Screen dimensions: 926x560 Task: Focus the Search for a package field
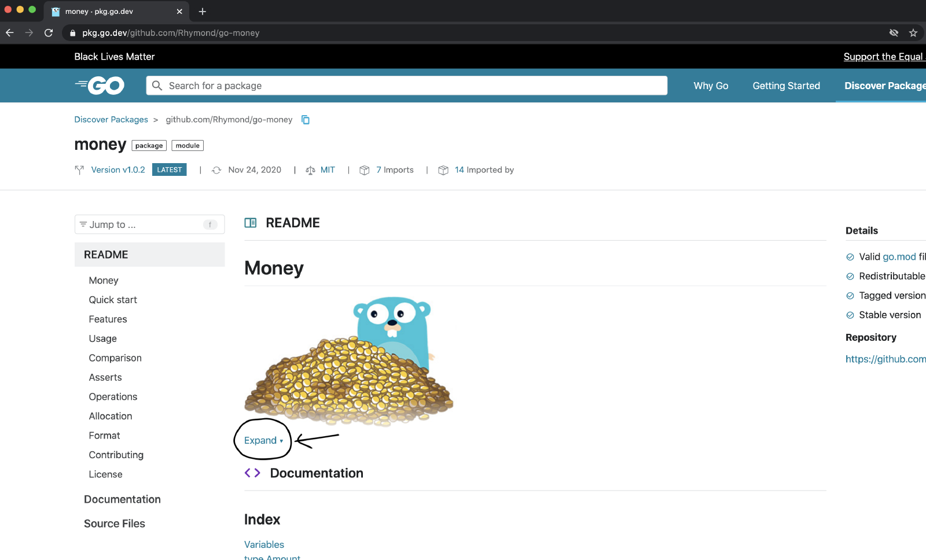(406, 86)
